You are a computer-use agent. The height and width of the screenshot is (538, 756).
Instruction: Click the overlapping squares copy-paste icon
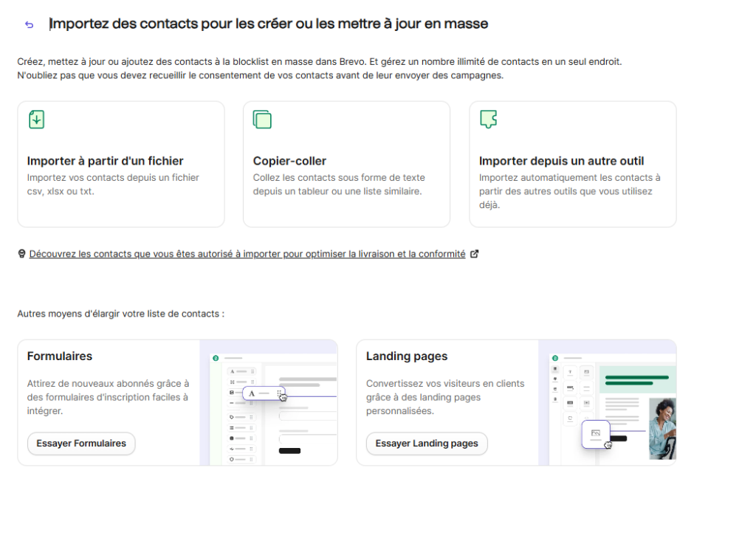coord(262,119)
